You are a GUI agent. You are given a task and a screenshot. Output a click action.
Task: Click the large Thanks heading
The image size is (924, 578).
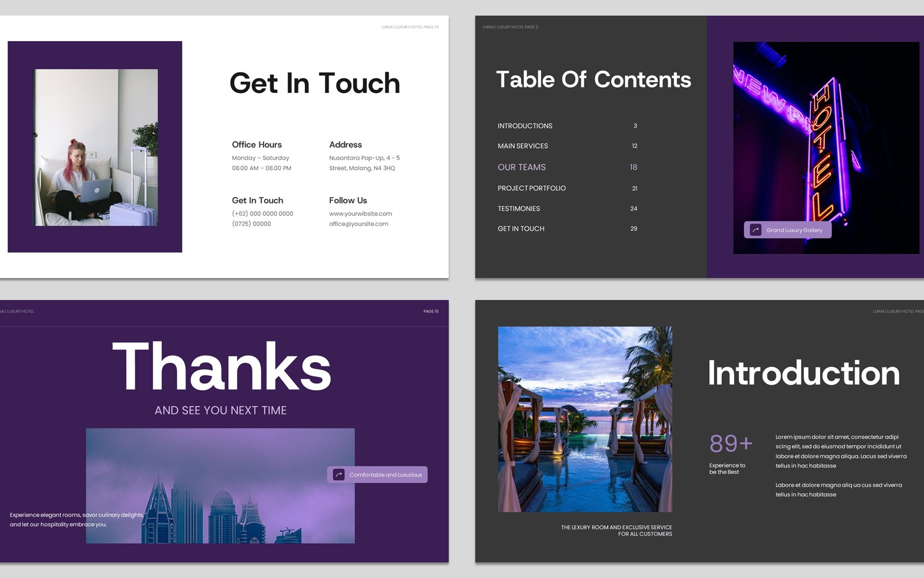(221, 367)
